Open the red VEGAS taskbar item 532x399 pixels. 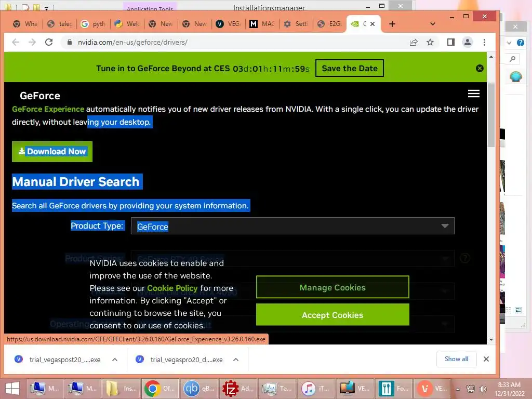click(432, 389)
